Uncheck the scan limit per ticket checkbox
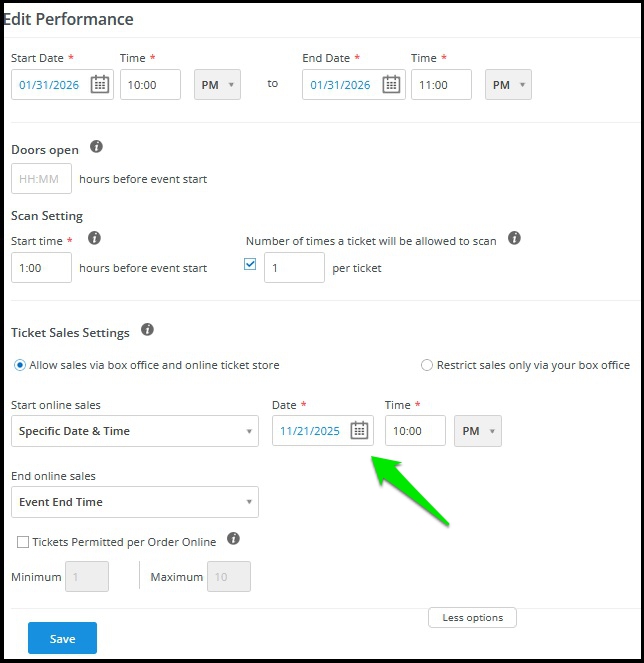 (250, 264)
